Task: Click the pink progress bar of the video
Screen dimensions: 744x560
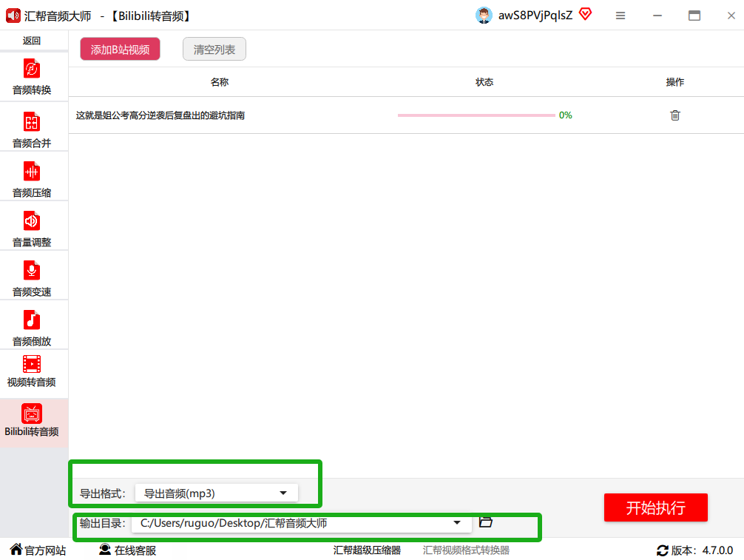Action: click(x=476, y=115)
